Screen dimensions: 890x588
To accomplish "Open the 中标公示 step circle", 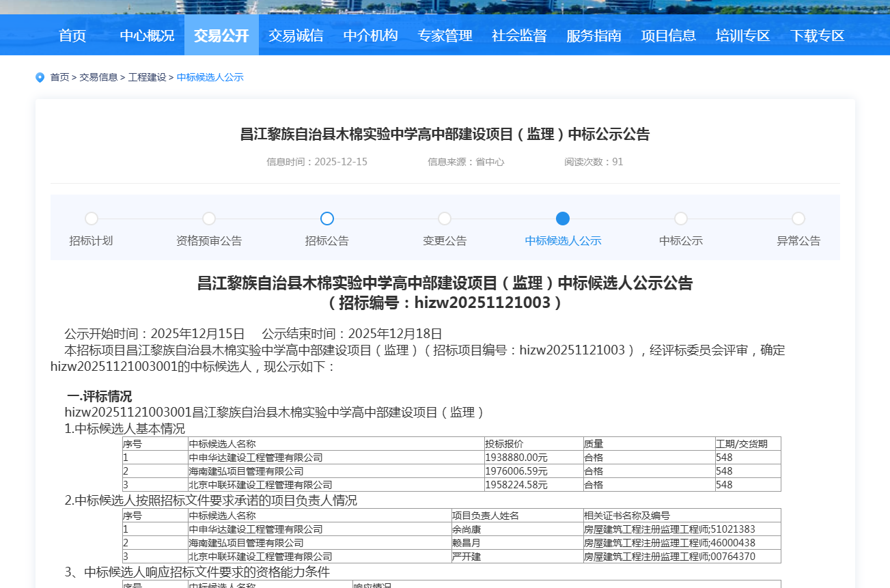I will pyautogui.click(x=681, y=219).
